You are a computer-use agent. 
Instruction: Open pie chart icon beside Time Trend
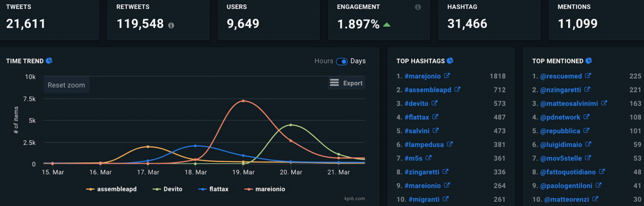point(49,61)
